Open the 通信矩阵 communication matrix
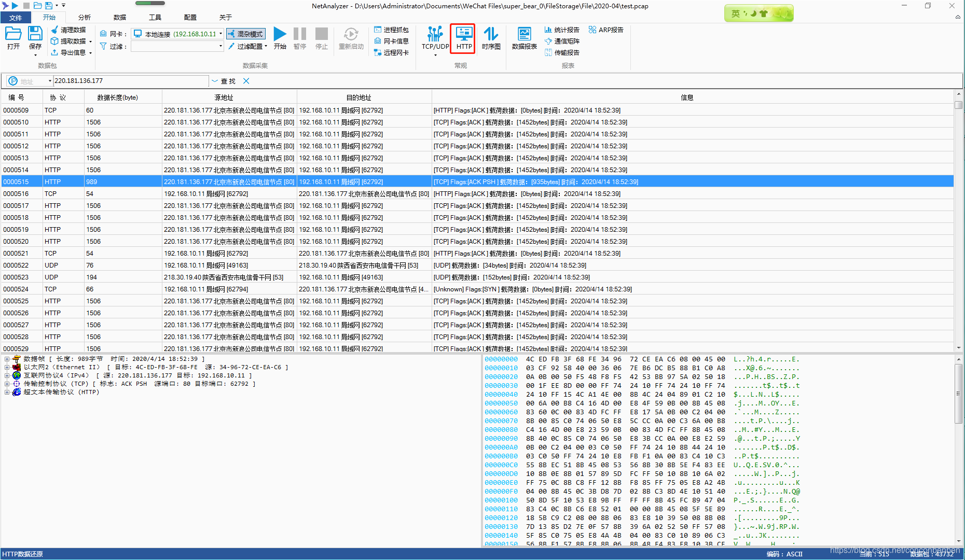The height and width of the screenshot is (560, 965). (x=563, y=41)
